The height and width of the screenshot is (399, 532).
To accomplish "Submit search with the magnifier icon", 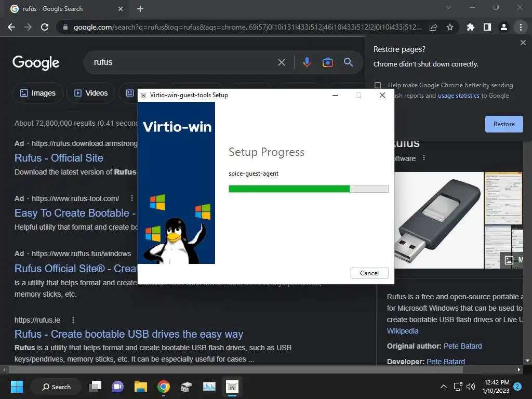I will (348, 62).
